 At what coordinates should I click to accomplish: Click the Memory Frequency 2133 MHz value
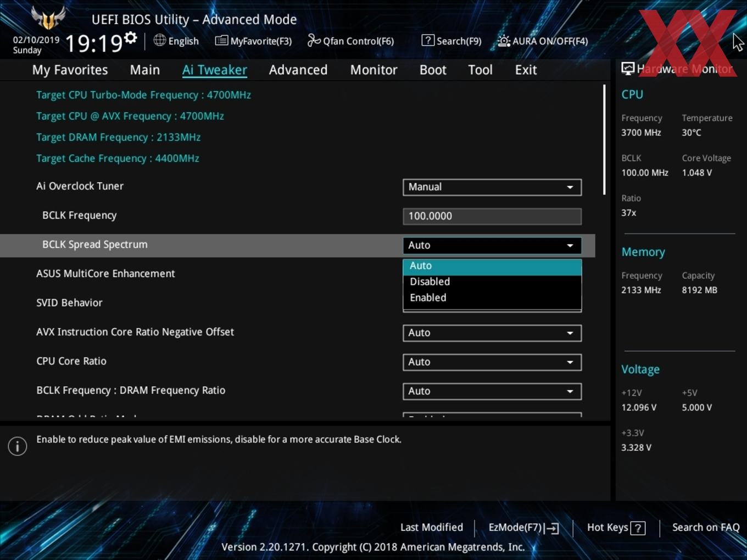[641, 290]
